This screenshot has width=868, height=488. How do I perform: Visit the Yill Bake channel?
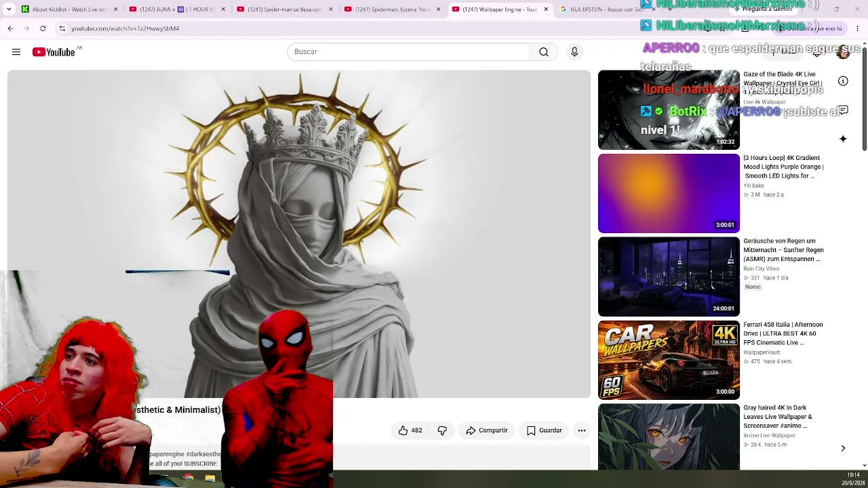(754, 186)
